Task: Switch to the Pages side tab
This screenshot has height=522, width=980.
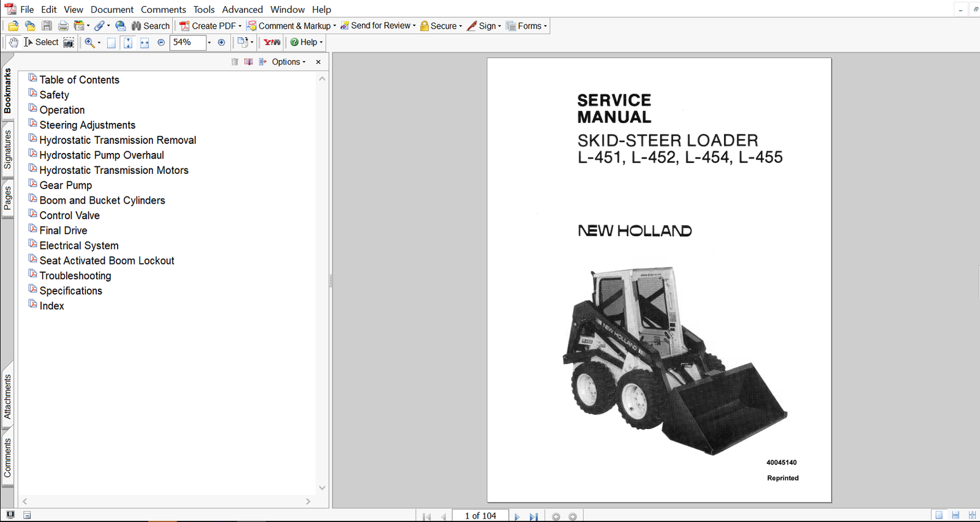Action: (x=7, y=198)
